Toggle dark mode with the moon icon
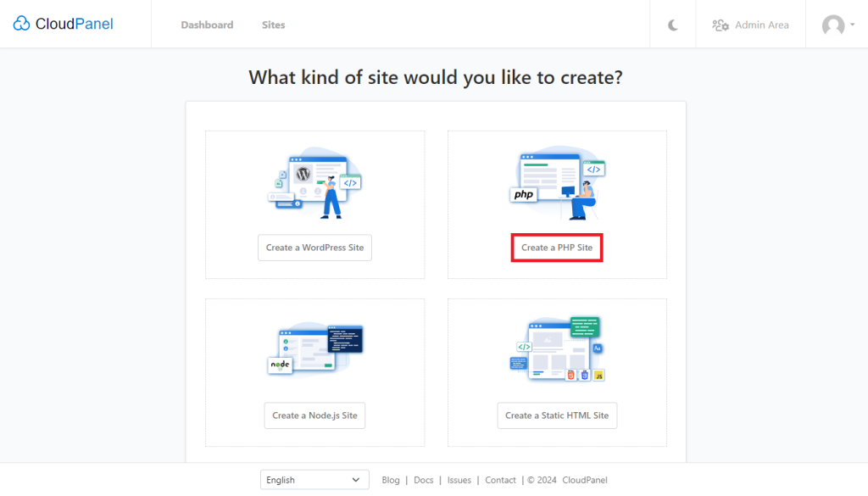868x496 pixels. [672, 25]
